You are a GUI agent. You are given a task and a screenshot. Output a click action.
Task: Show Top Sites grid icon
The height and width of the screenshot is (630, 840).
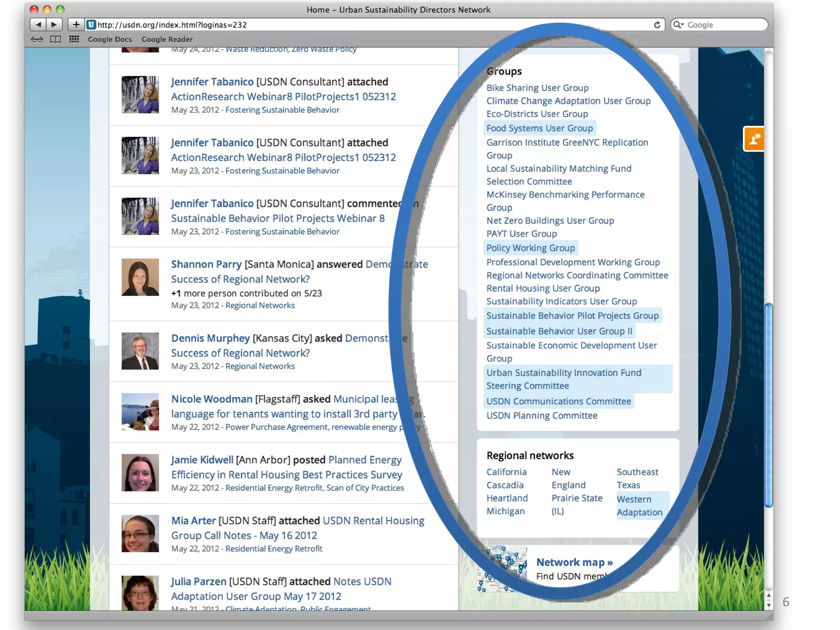(x=74, y=39)
